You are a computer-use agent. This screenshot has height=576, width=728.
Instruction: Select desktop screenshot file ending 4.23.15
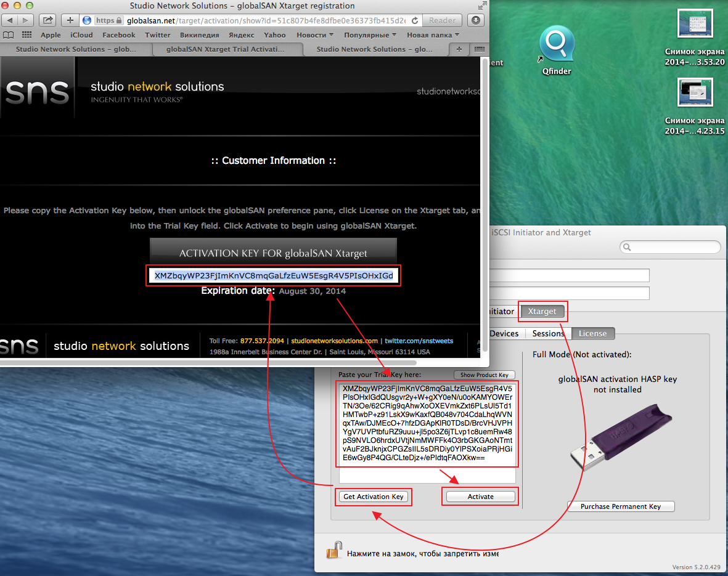click(x=695, y=107)
